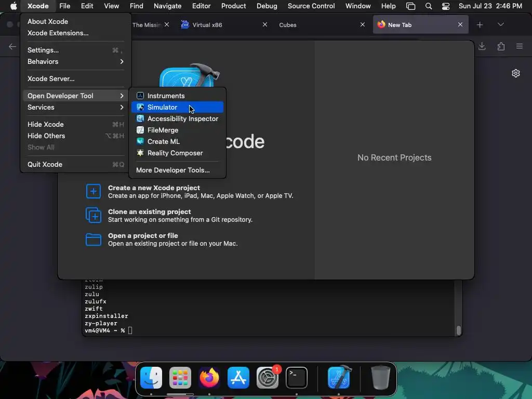Click the Terminal window scrollbar thumb

click(x=458, y=330)
